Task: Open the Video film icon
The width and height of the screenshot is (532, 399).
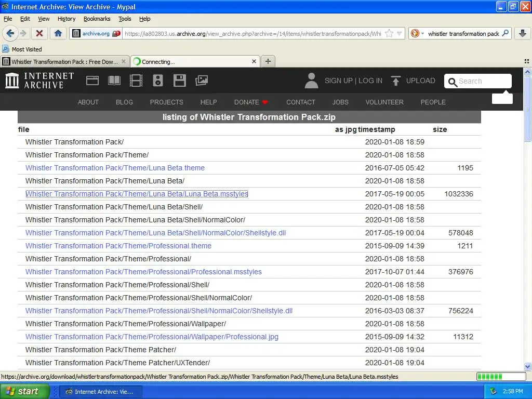Action: point(136,81)
